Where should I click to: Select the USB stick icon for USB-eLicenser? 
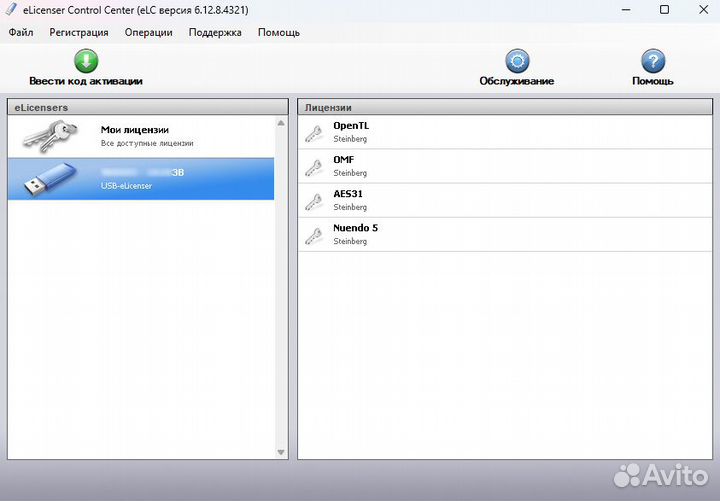tap(50, 179)
